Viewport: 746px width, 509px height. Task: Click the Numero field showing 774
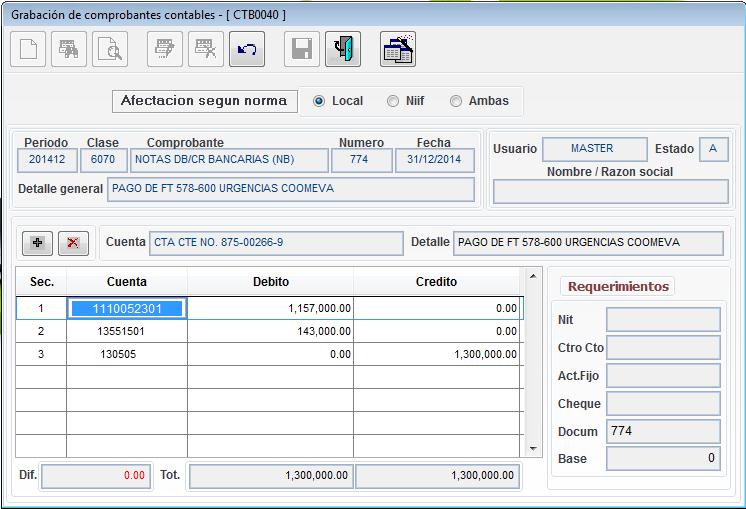(362, 160)
